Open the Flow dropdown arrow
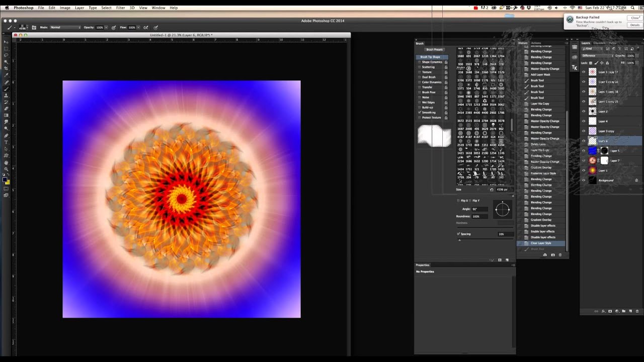Screen dimensions: 644x362 138,27
